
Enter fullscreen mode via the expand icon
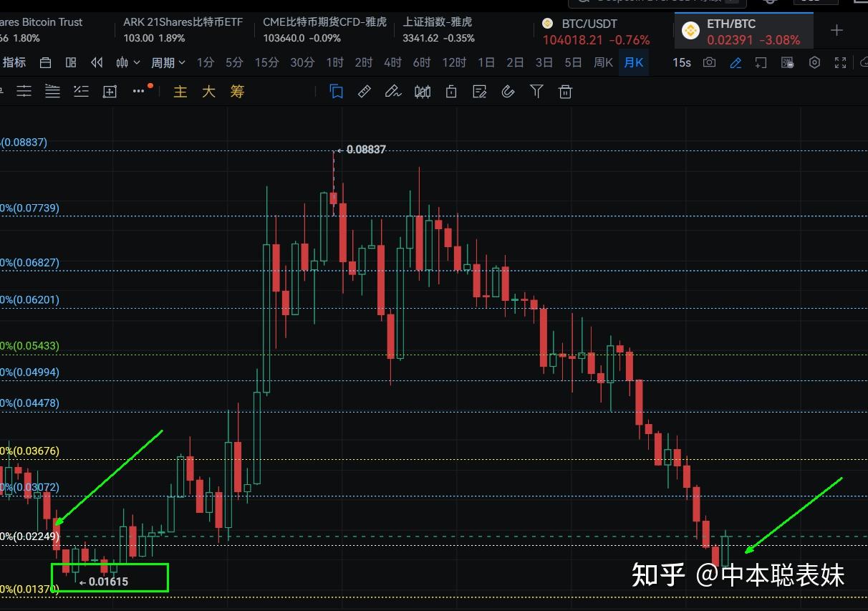[840, 62]
